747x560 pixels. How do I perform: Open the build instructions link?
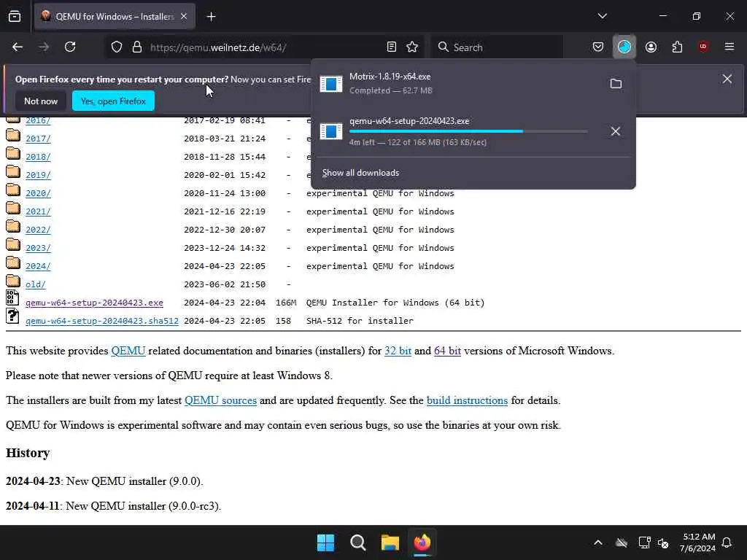coord(467,400)
